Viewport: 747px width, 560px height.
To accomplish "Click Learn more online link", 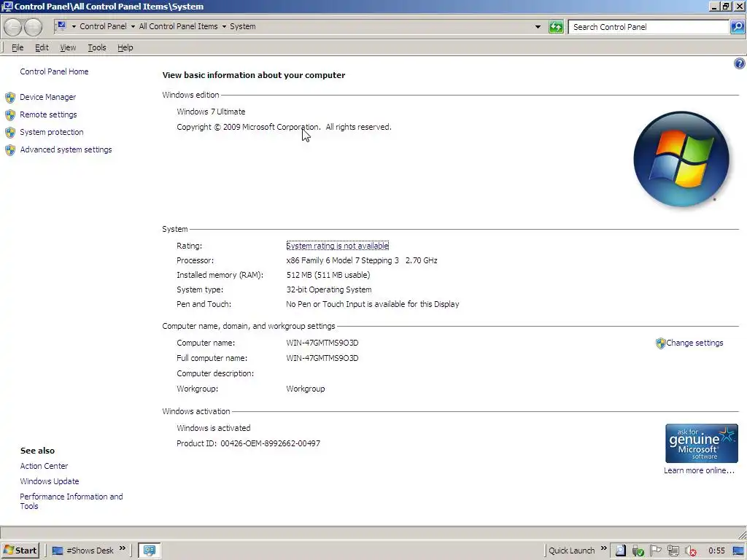I will 699,470.
